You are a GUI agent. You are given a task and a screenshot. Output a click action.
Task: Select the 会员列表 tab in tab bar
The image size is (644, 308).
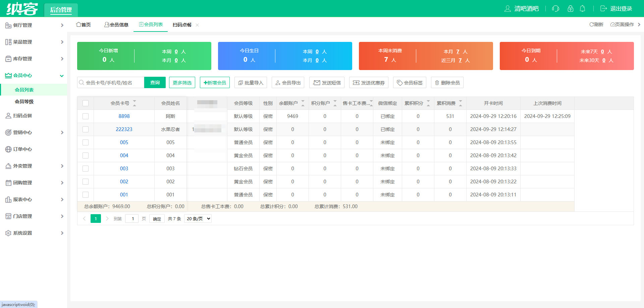point(151,24)
